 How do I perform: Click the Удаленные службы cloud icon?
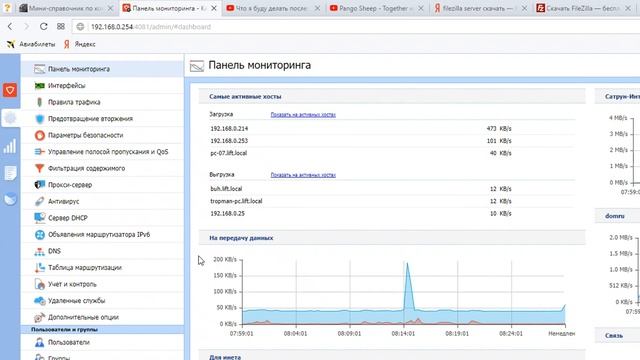coord(40,301)
